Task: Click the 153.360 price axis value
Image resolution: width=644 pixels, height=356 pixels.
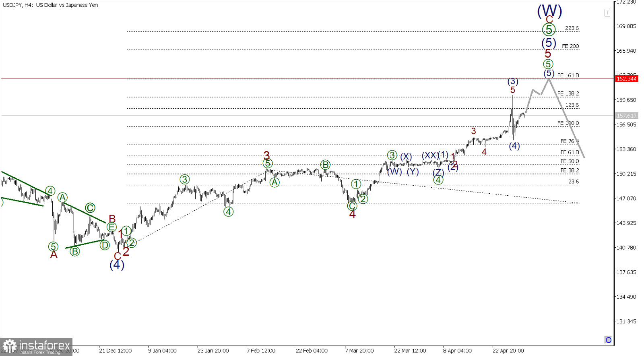Action: (626, 149)
